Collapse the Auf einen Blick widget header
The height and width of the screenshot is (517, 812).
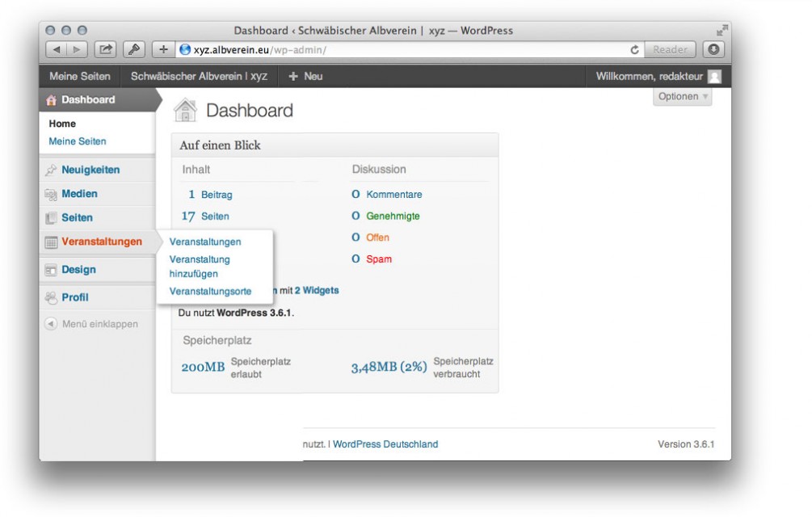tap(335, 145)
